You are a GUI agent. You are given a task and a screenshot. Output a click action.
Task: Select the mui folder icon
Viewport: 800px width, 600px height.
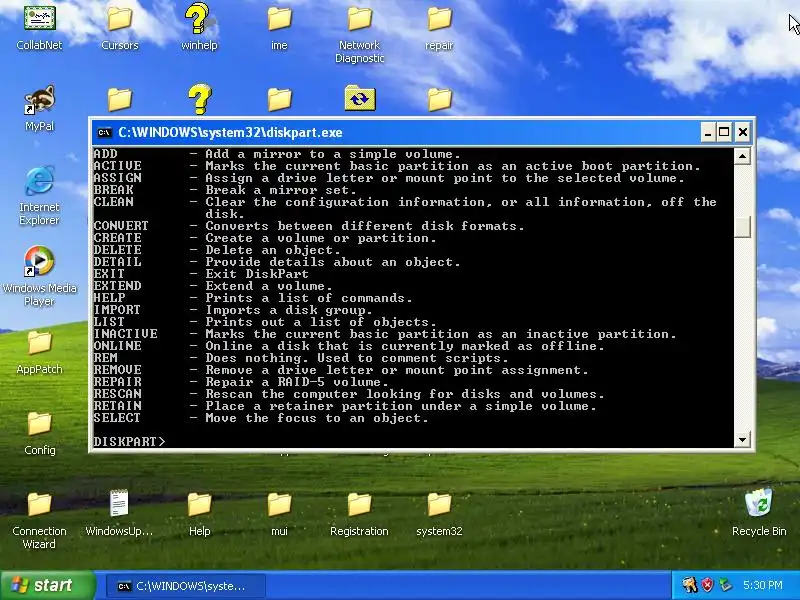point(279,513)
